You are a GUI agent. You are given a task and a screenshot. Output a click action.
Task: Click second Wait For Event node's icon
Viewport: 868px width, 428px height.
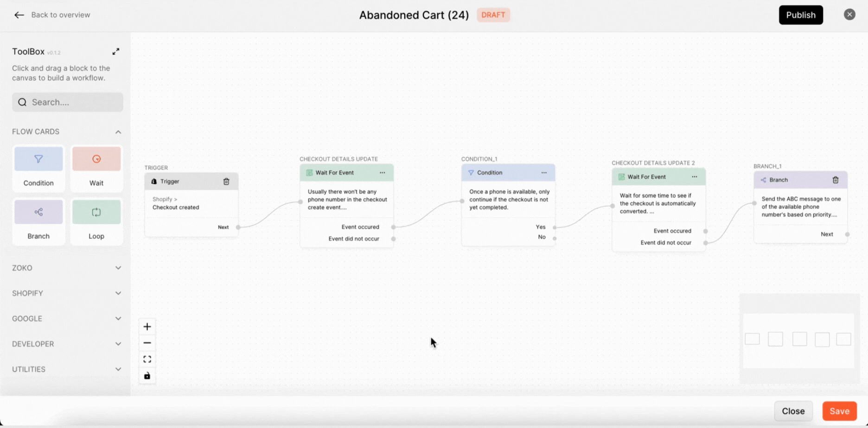[x=621, y=176]
